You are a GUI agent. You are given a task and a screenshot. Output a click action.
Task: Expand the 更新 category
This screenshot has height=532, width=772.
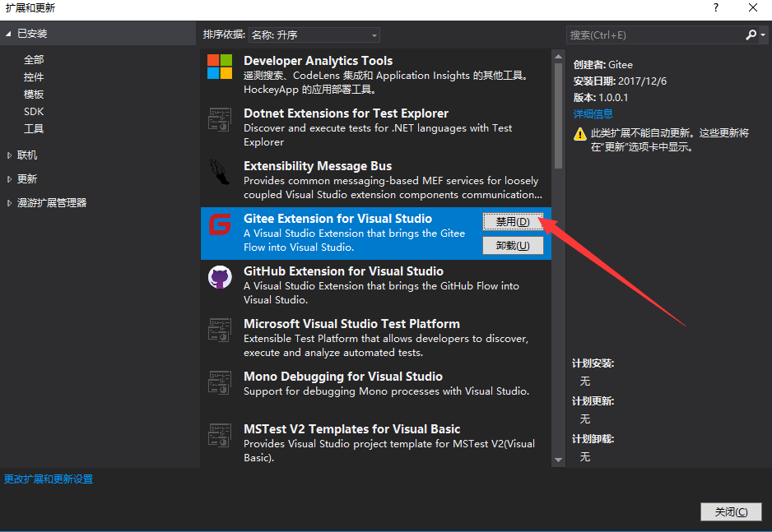(9, 179)
